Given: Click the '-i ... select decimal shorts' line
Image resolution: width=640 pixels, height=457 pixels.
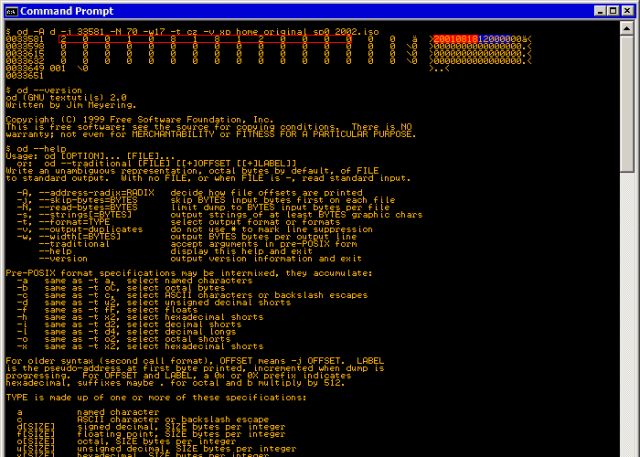Looking at the screenshot, I should point(129,324).
